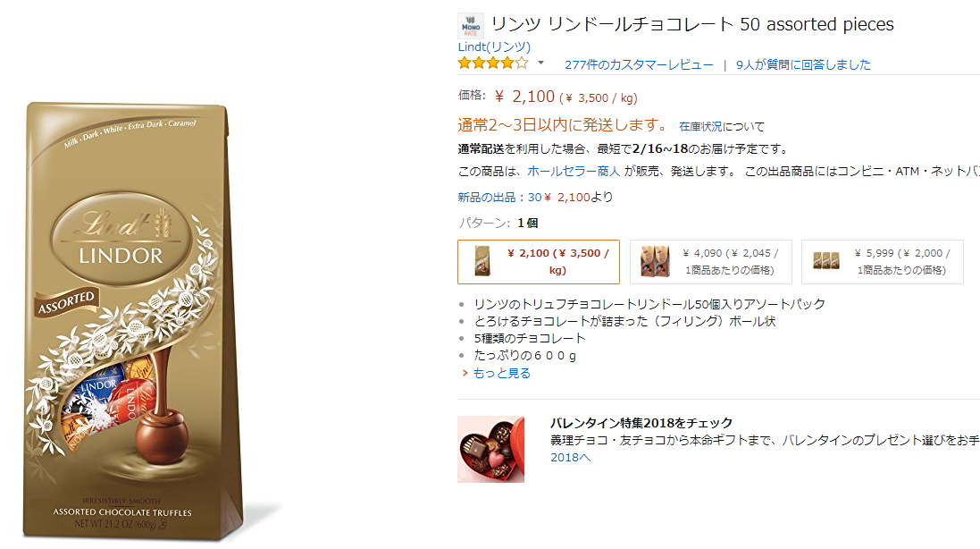Click the three bags thumbnail icon

pyautogui.click(x=826, y=261)
